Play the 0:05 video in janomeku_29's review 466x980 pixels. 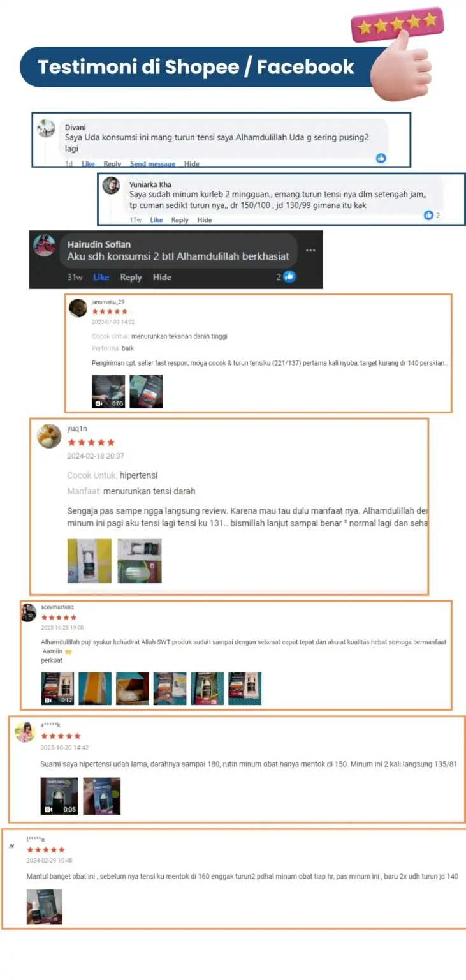tap(108, 391)
